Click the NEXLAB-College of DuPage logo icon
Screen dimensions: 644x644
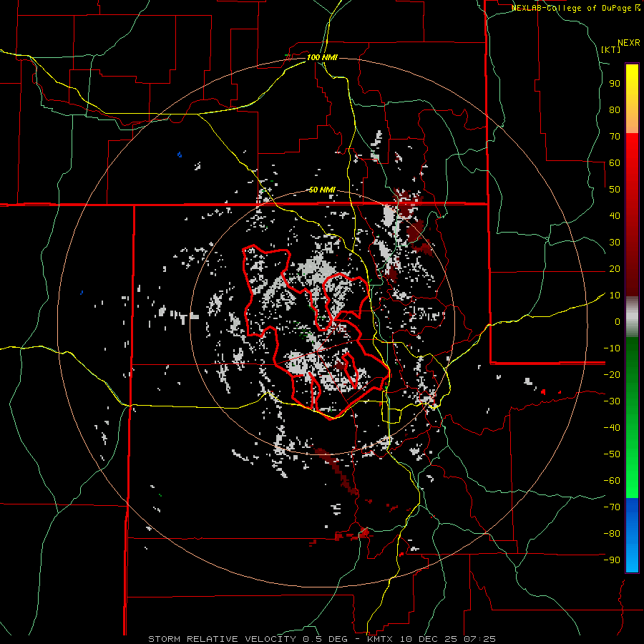pos(638,8)
